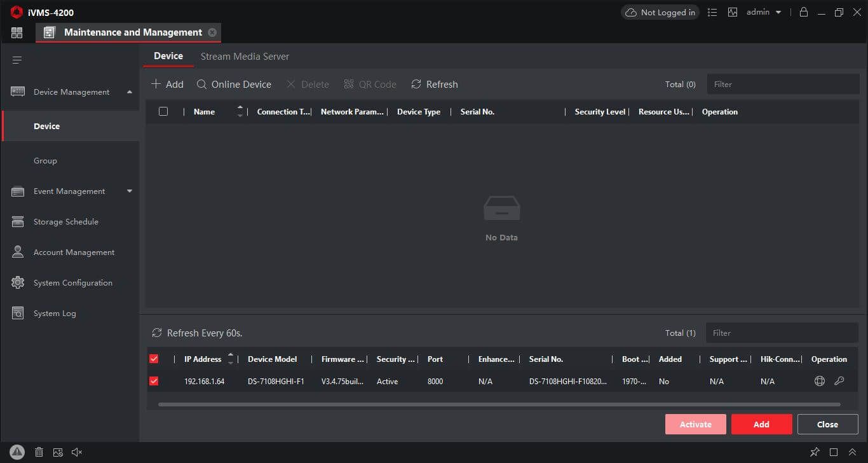Uncheck the 192.168.1.64 device checkbox
Image resolution: width=868 pixels, height=463 pixels.
(154, 382)
